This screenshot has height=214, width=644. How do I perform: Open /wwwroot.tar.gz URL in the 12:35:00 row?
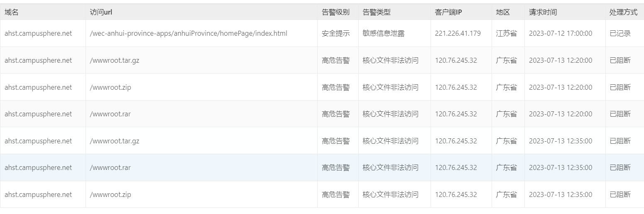(115, 141)
